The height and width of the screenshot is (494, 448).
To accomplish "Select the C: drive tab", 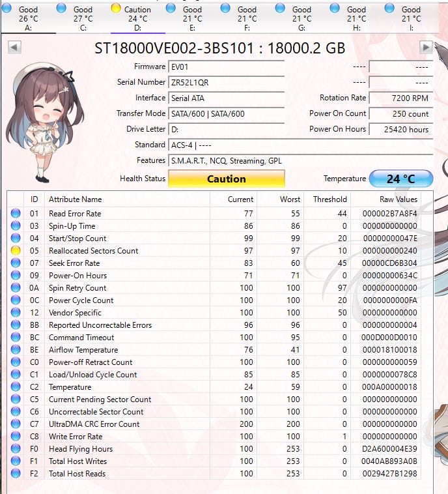I will point(83,18).
